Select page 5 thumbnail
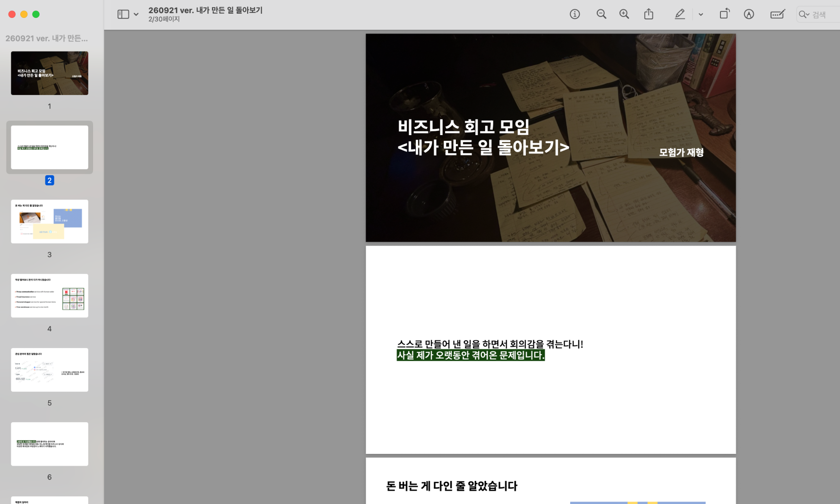840x504 pixels. click(50, 370)
